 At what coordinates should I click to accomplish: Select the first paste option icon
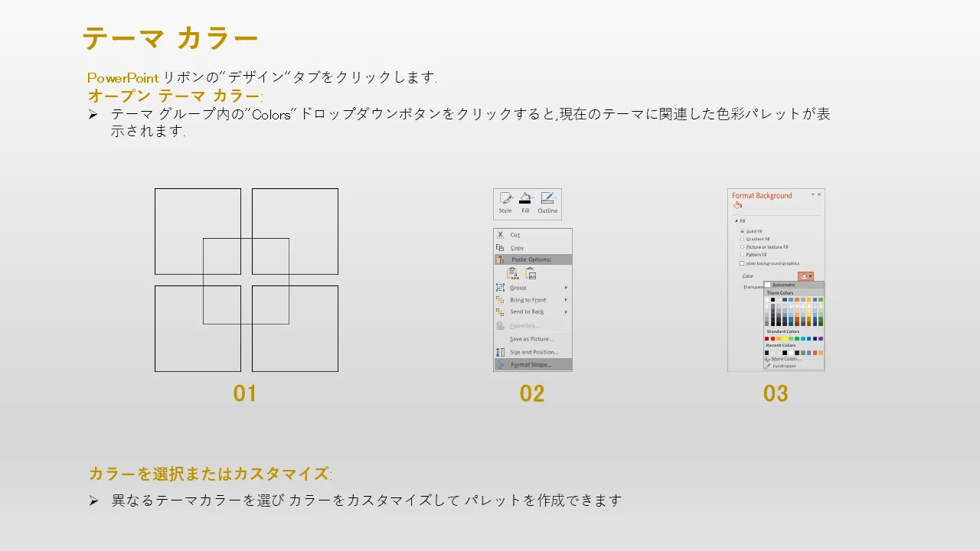[512, 273]
